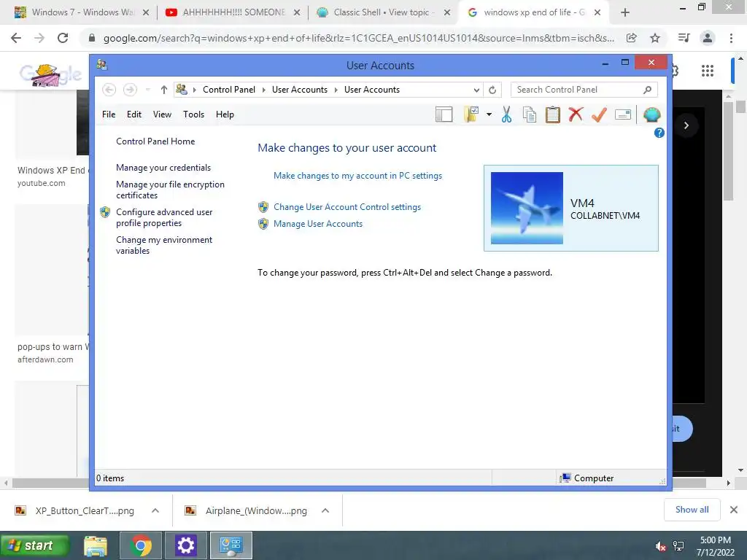The width and height of the screenshot is (747, 560).
Task: Open the File menu
Action: click(109, 114)
